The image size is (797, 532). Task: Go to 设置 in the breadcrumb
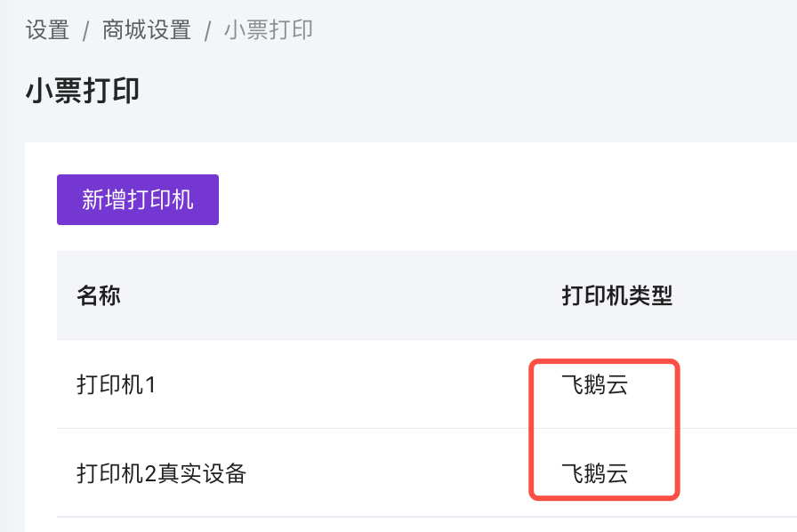47,30
